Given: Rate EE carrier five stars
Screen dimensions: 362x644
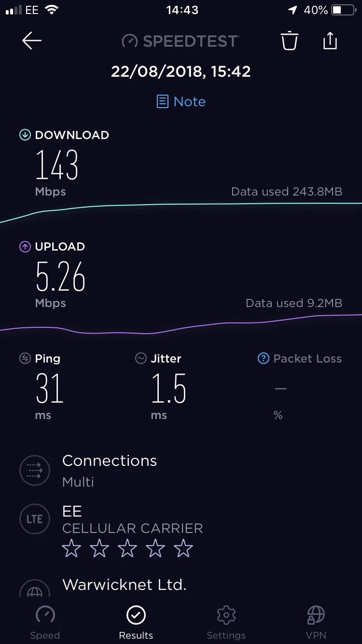Looking at the screenshot, I should 183,548.
